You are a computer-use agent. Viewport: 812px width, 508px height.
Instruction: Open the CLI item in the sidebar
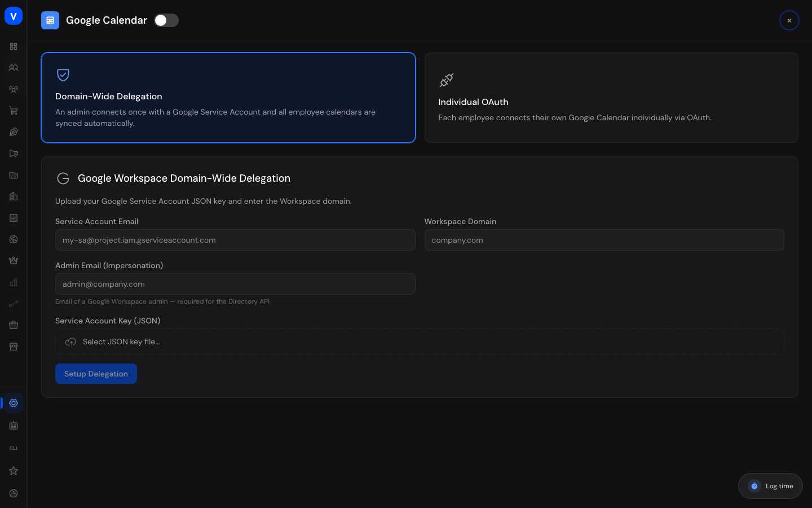(14, 448)
